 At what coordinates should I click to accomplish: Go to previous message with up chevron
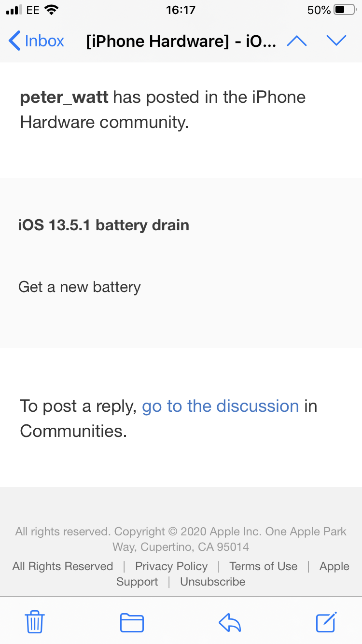pos(296,41)
